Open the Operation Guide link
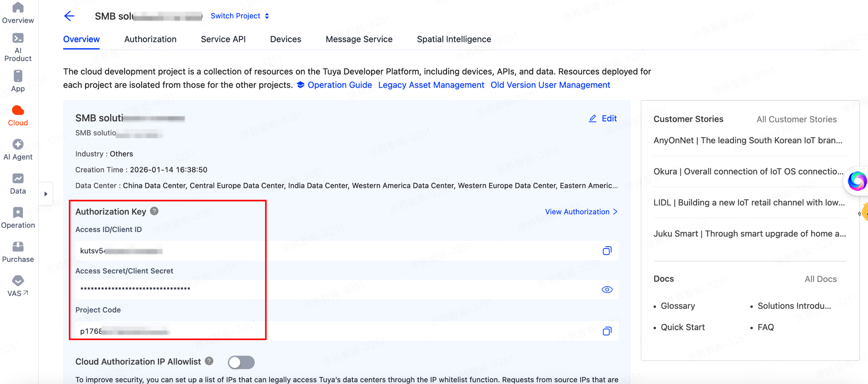868x384 pixels. pos(339,85)
